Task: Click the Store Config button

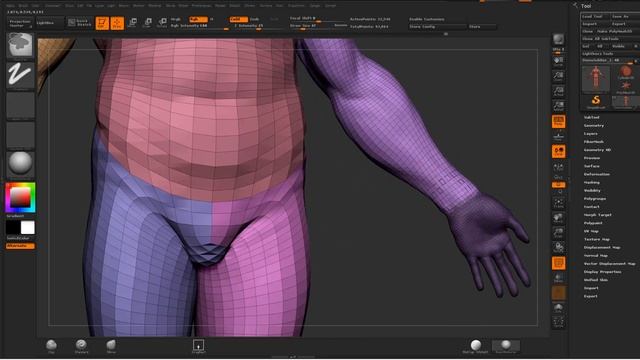Action: point(438,27)
